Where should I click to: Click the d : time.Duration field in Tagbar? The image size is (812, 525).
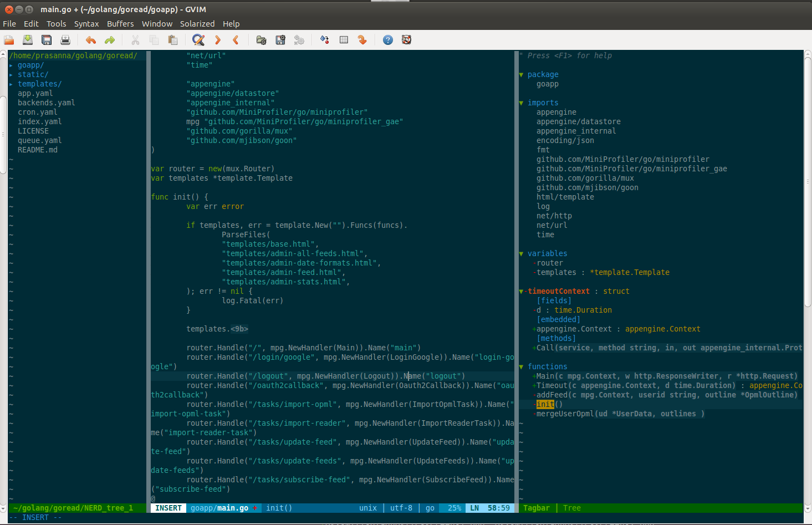[x=574, y=310]
